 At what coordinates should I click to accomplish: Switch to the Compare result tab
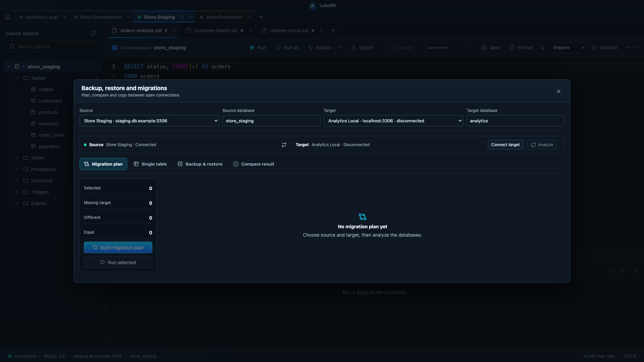[x=254, y=164]
